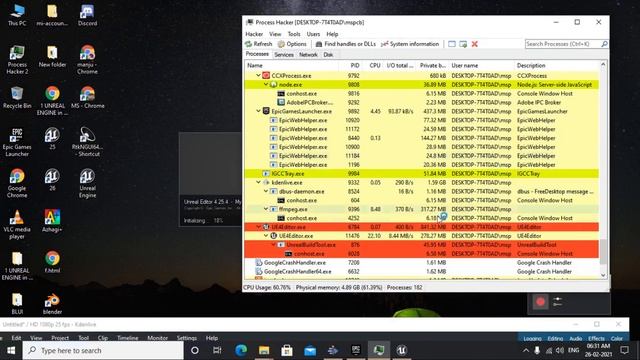Collapse the CCXProcess.exe tree node

[x=258, y=76]
